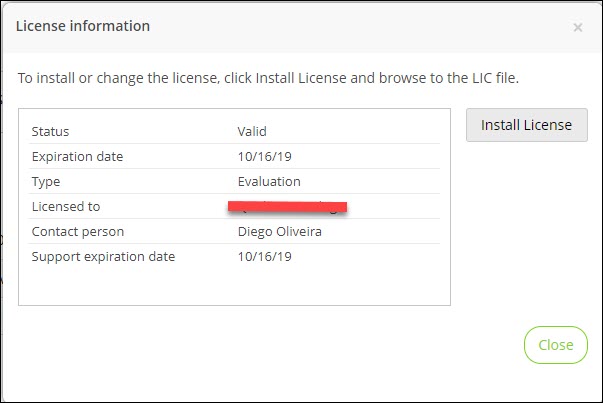This screenshot has height=403, width=603.
Task: Select the Status row label
Action: 50,131
